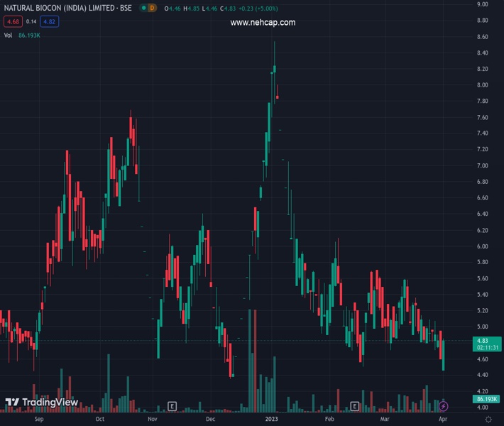Click the Vol indicator label
This screenshot has width=504, height=426.
[x=8, y=35]
